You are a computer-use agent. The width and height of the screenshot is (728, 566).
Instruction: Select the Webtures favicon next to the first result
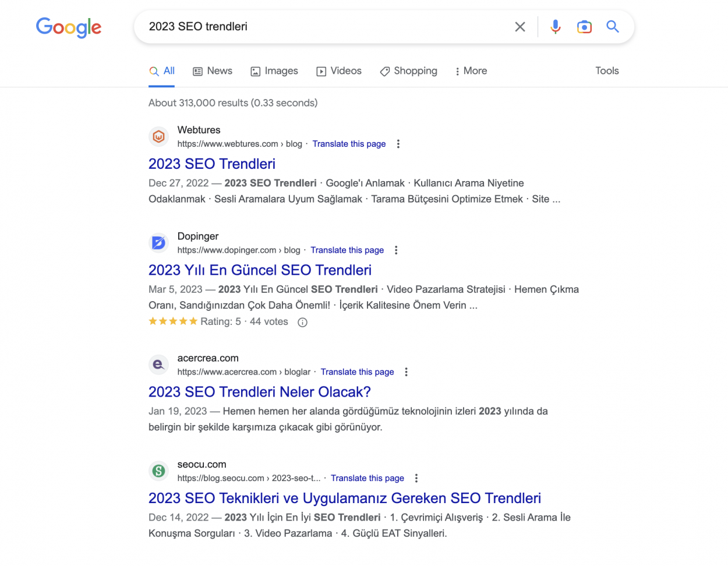pyautogui.click(x=158, y=136)
